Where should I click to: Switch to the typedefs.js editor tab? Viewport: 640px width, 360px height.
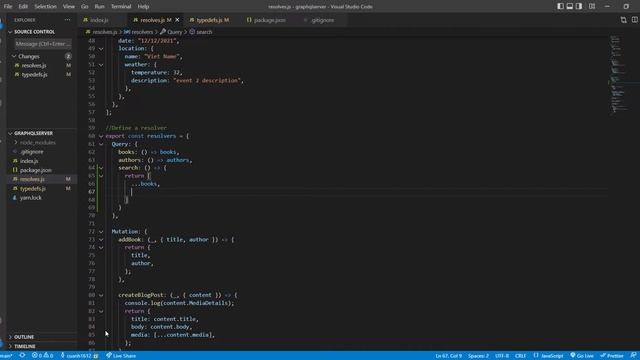209,20
